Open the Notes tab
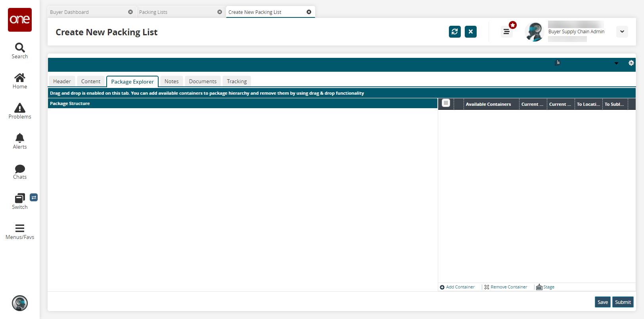This screenshot has width=644, height=319. (x=172, y=81)
